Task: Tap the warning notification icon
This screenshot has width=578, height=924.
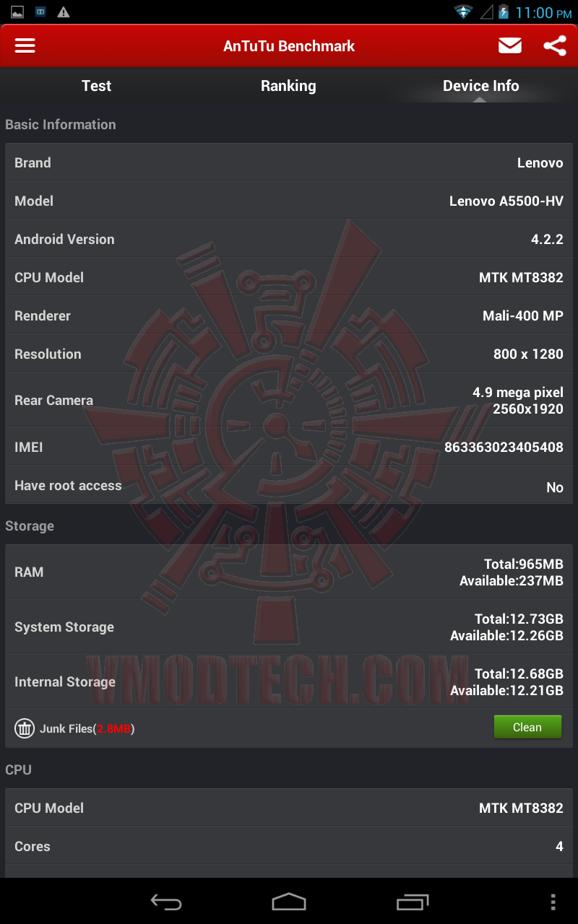Action: click(64, 12)
